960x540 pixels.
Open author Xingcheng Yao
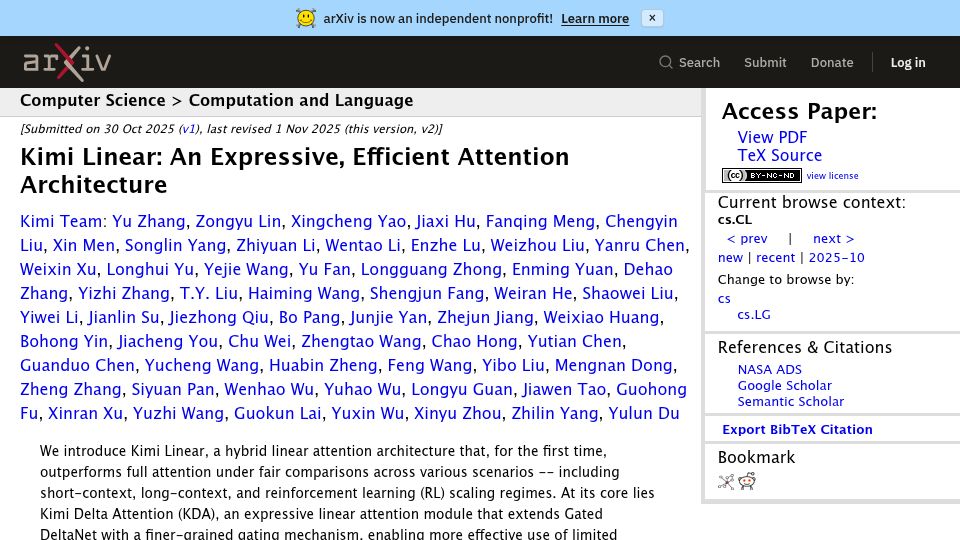tap(348, 221)
